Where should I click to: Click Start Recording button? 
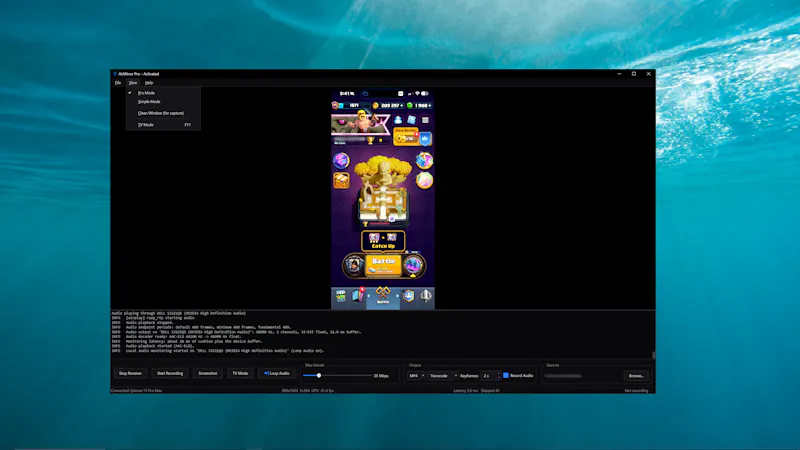coord(170,373)
